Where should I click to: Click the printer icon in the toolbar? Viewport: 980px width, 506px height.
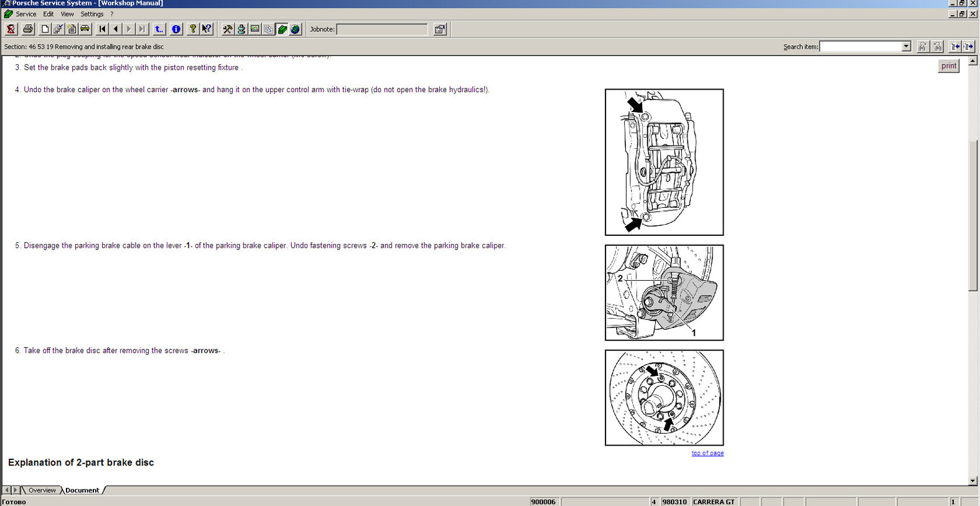coord(27,29)
